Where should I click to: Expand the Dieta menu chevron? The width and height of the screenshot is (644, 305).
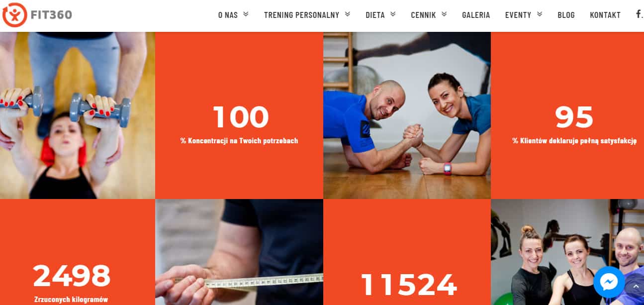393,14
